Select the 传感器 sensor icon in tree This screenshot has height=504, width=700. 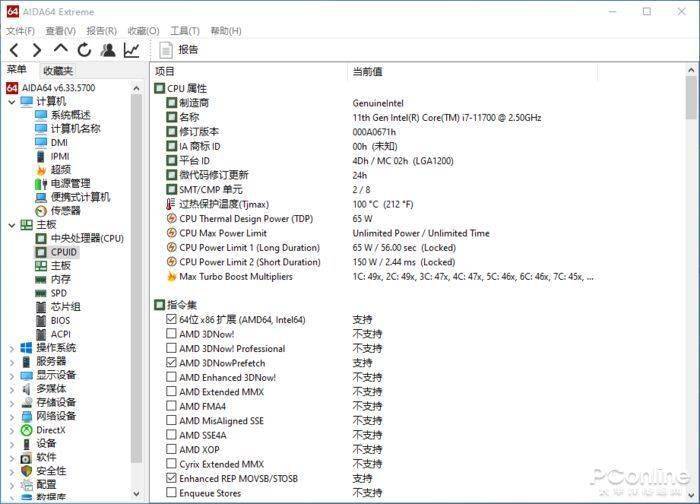tap(41, 211)
